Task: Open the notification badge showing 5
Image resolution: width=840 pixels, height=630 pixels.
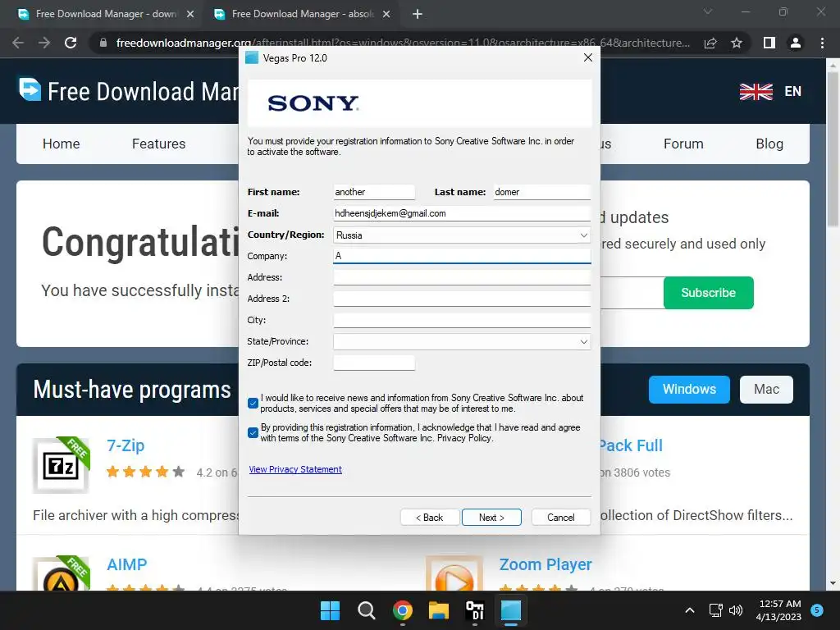Action: coord(817,609)
